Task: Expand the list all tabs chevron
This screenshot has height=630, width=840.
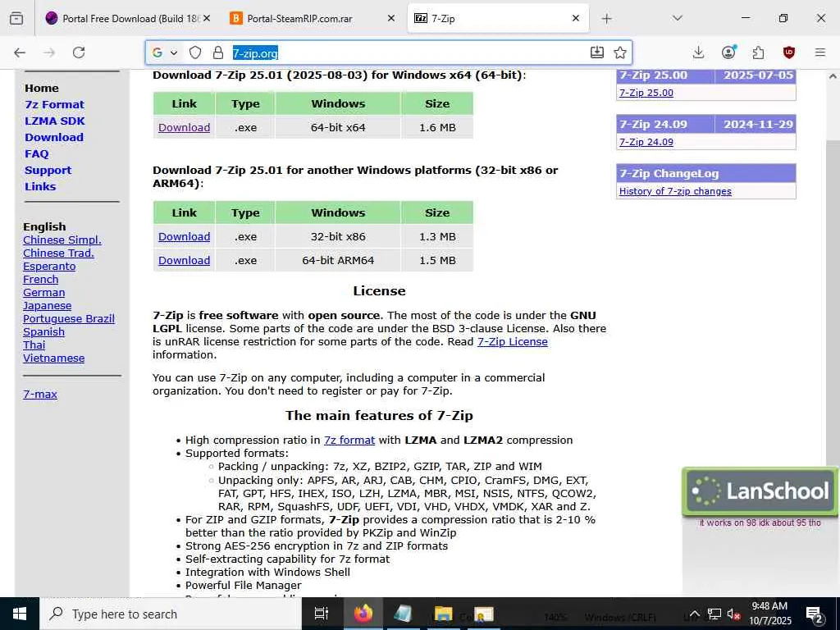Action: 677,18
